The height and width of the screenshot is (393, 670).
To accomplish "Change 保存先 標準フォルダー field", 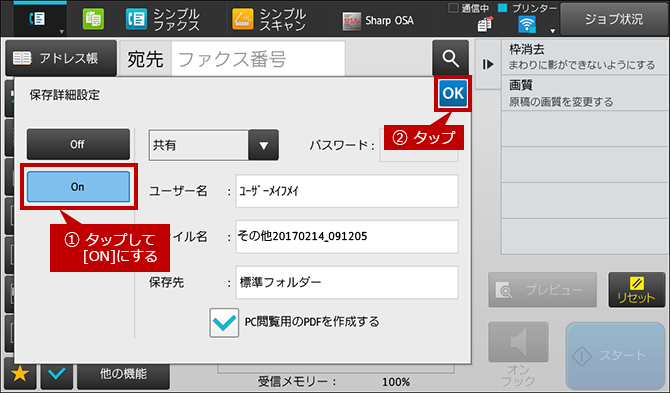I will (347, 282).
